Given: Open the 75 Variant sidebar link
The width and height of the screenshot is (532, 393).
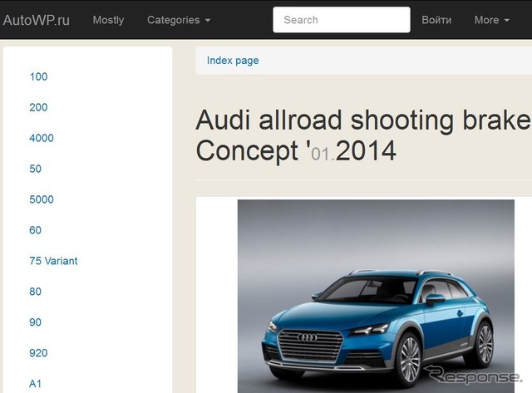Looking at the screenshot, I should point(53,261).
